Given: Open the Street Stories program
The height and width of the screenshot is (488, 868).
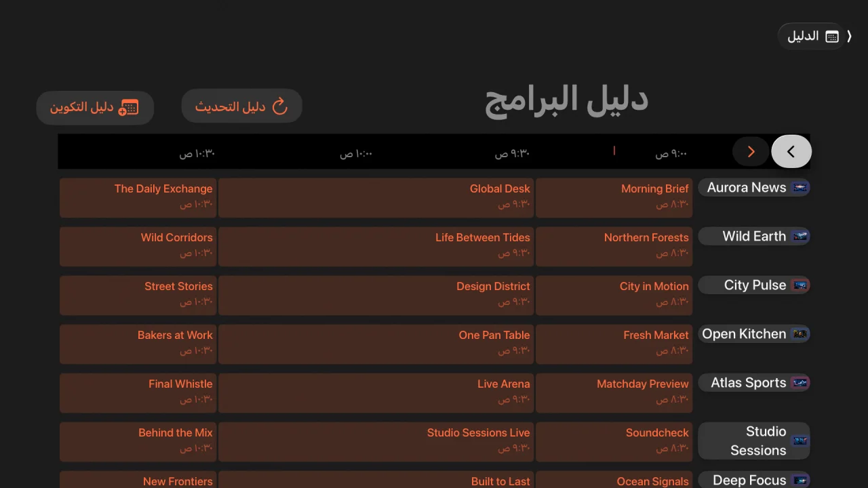Looking at the screenshot, I should pos(138,296).
